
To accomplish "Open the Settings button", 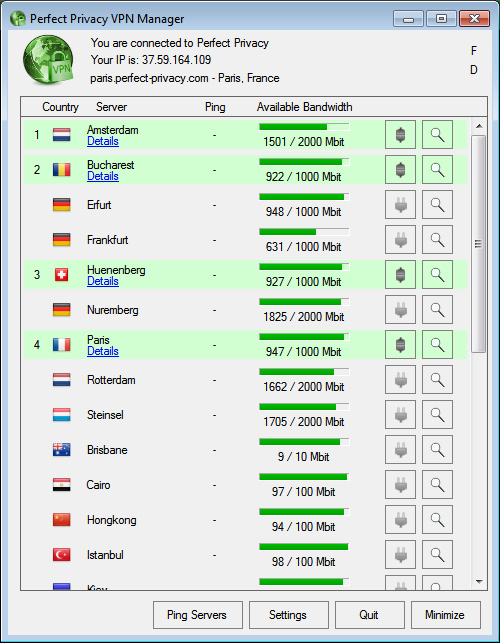I will (288, 615).
